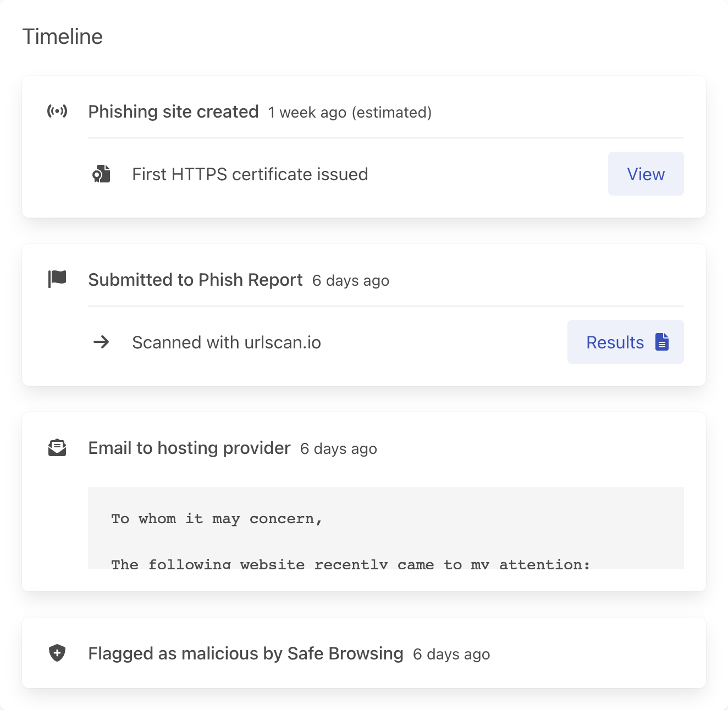The height and width of the screenshot is (710, 728).
Task: Click the open envelope icon for Email entry
Action: [x=57, y=448]
